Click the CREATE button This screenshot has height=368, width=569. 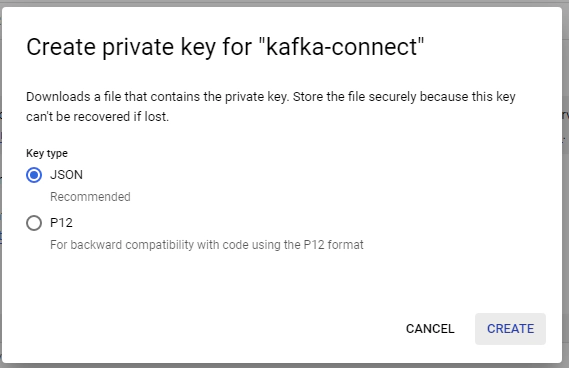point(510,329)
